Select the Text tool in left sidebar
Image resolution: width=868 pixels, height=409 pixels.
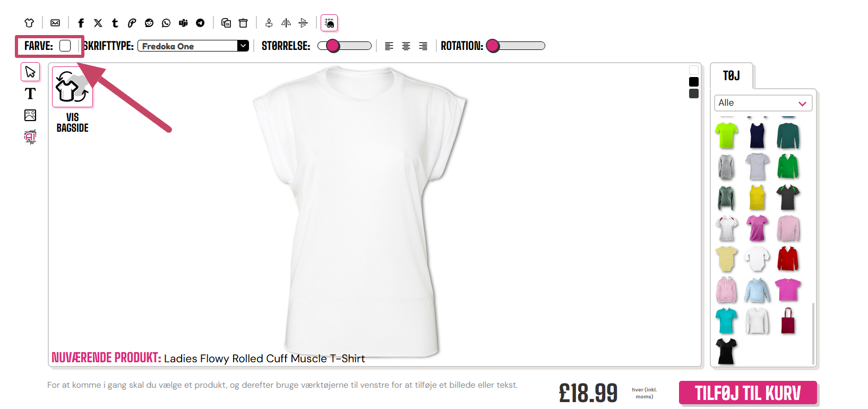coord(30,93)
